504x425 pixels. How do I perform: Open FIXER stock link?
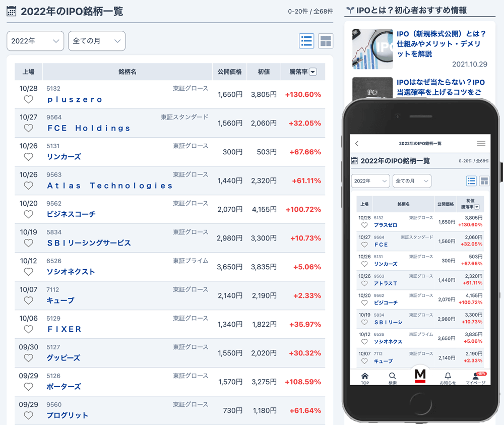(65, 330)
